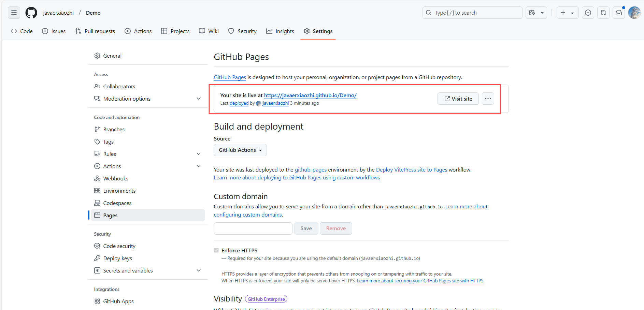Click the Save custom domain button

click(x=306, y=228)
